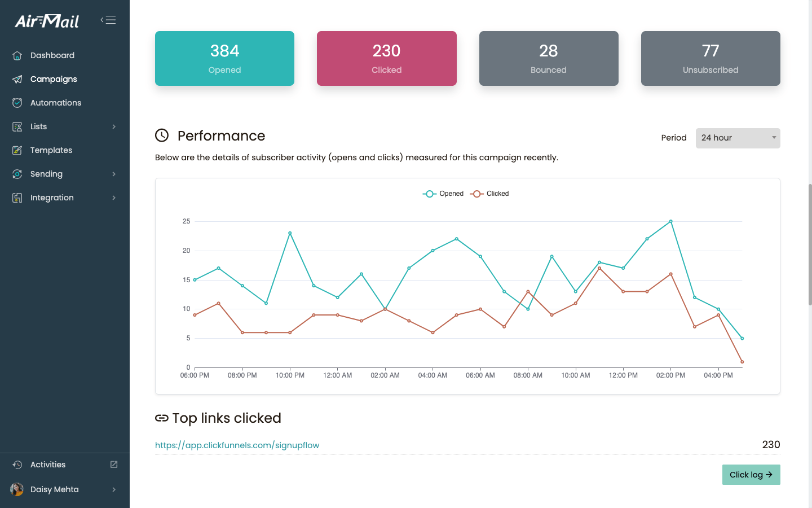The height and width of the screenshot is (508, 812).
Task: Click the page vertical scrollbar
Action: 810,244
